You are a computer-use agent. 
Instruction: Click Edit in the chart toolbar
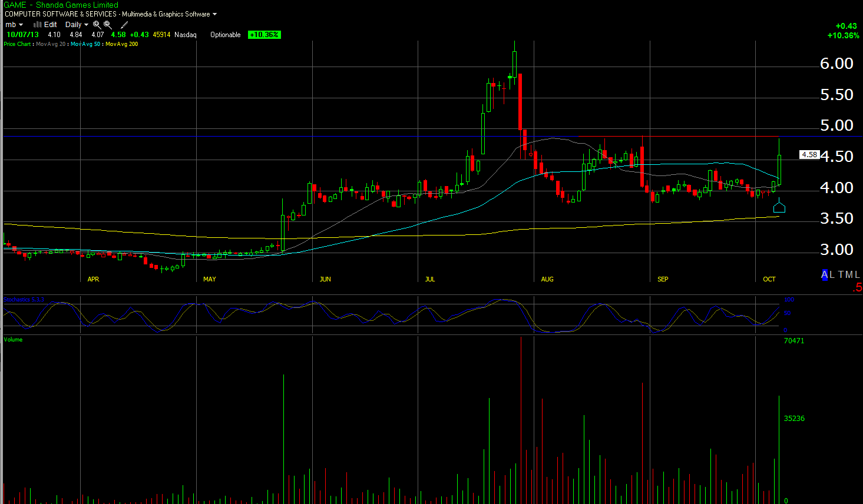pyautogui.click(x=51, y=25)
